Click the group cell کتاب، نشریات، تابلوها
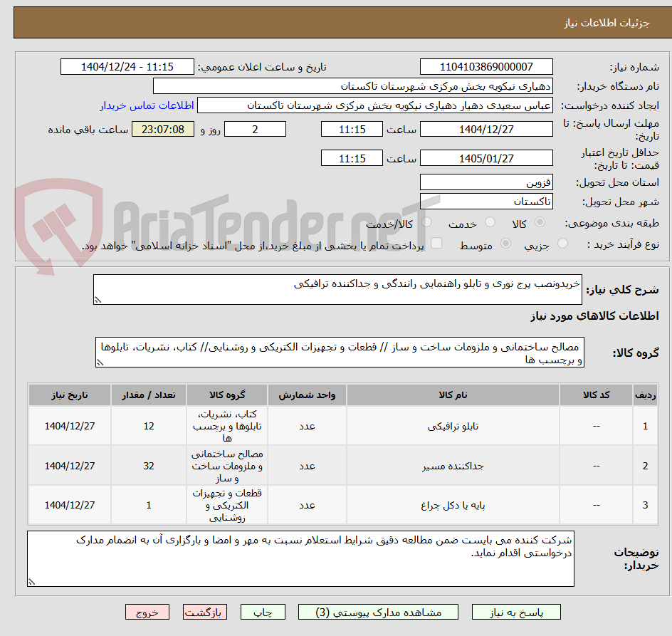This screenshot has width=672, height=636. [x=227, y=426]
